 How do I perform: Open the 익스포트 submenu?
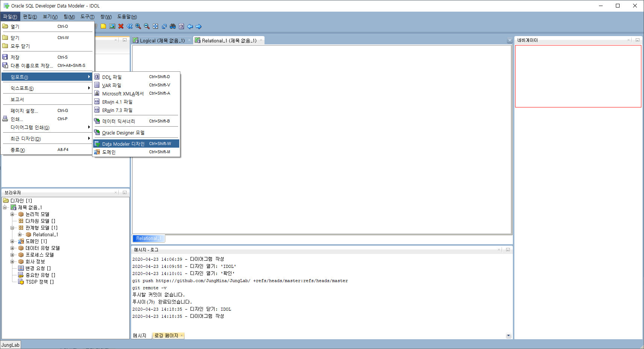[47, 88]
